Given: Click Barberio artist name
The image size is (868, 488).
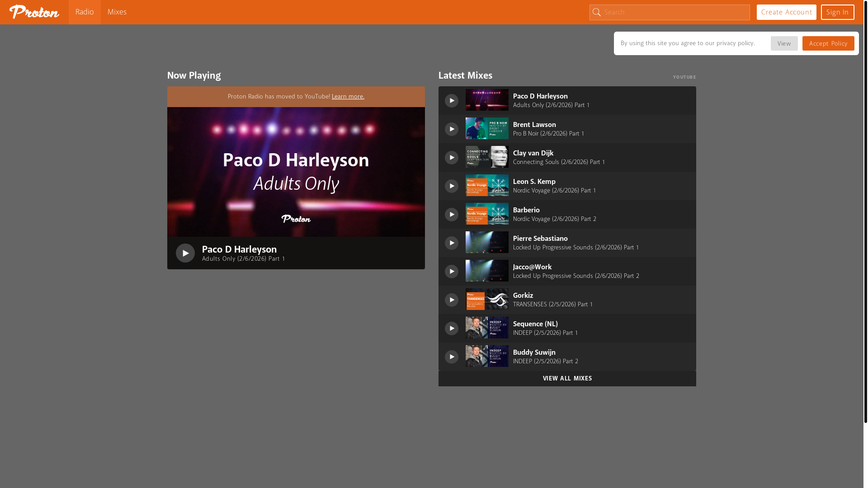Looking at the screenshot, I should [526, 210].
